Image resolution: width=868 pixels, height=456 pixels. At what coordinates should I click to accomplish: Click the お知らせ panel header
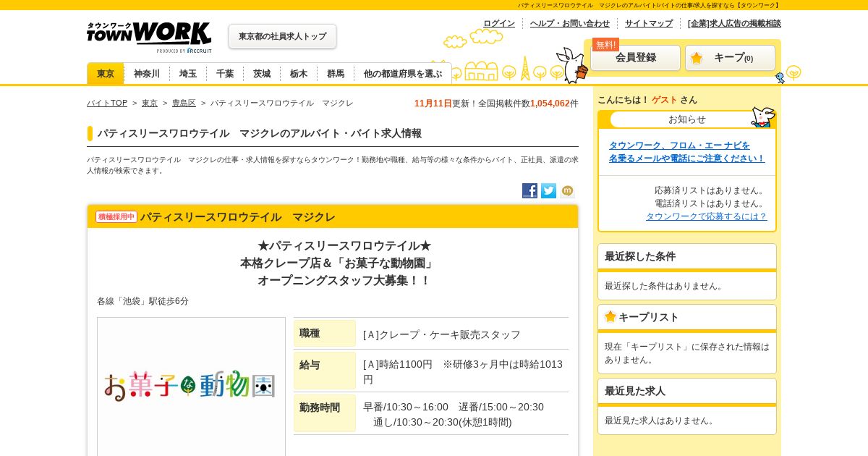point(687,119)
